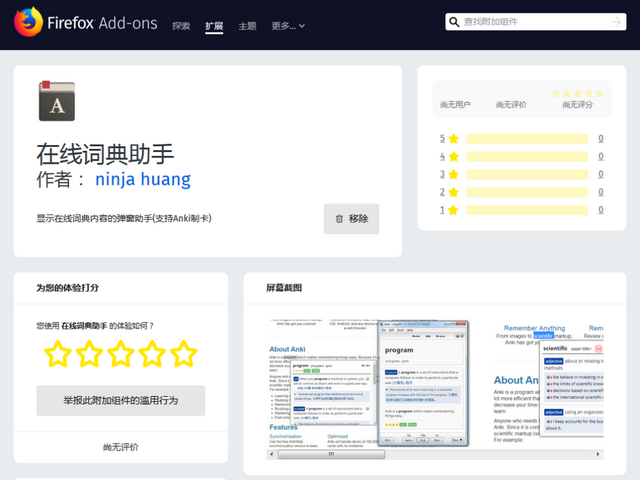Click the count 0 beside the 2-star bar
Screen dimensions: 640x480
[x=601, y=192]
